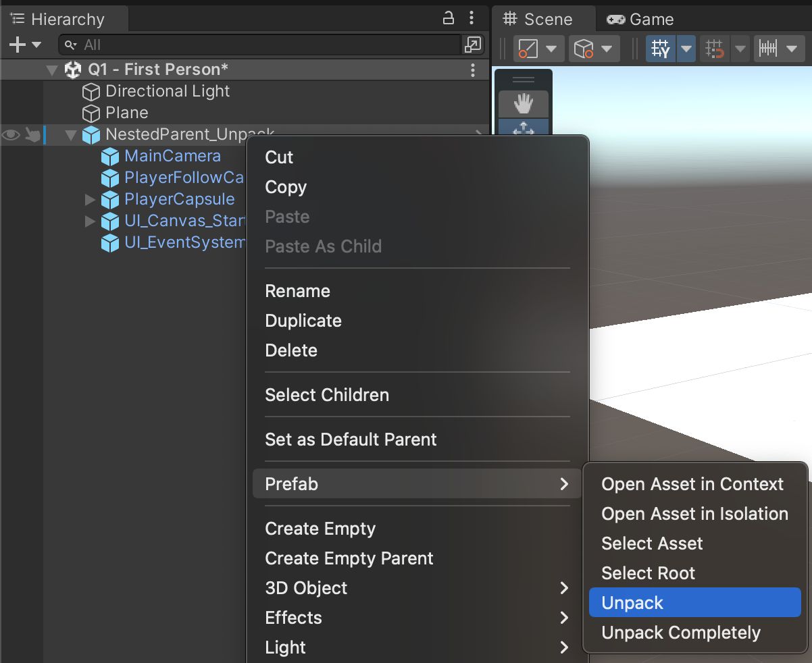Toggle scene picking hand for NestedParent_Unpack

pyautogui.click(x=32, y=135)
